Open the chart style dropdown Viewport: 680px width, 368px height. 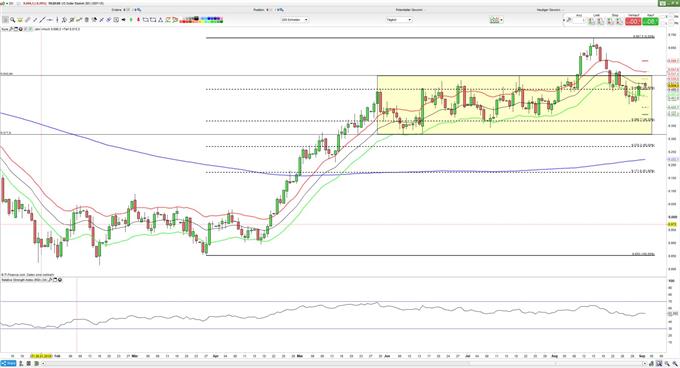(x=497, y=20)
